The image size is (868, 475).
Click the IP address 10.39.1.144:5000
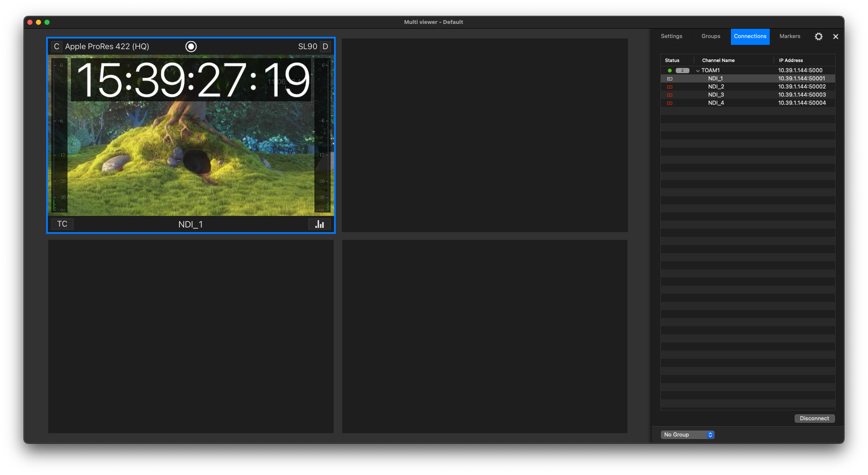[x=800, y=71]
